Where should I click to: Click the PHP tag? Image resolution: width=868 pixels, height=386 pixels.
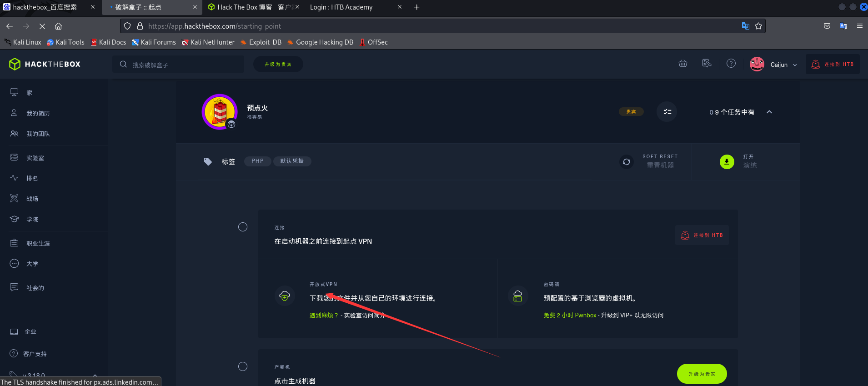pos(257,161)
